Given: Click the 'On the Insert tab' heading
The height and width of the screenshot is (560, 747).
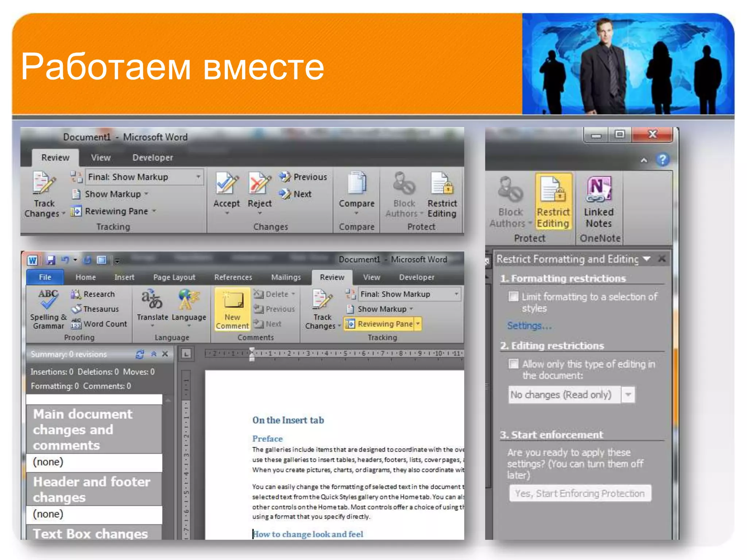Looking at the screenshot, I should [x=288, y=420].
